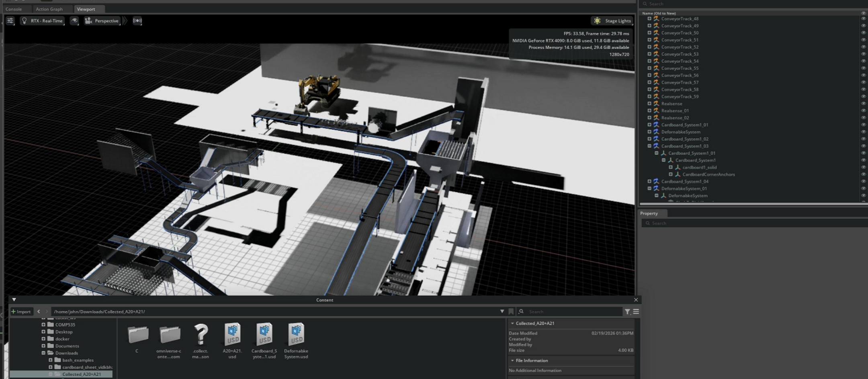This screenshot has width=868, height=379.
Task: Click the RTX - Real-Time renderer button
Action: 43,20
